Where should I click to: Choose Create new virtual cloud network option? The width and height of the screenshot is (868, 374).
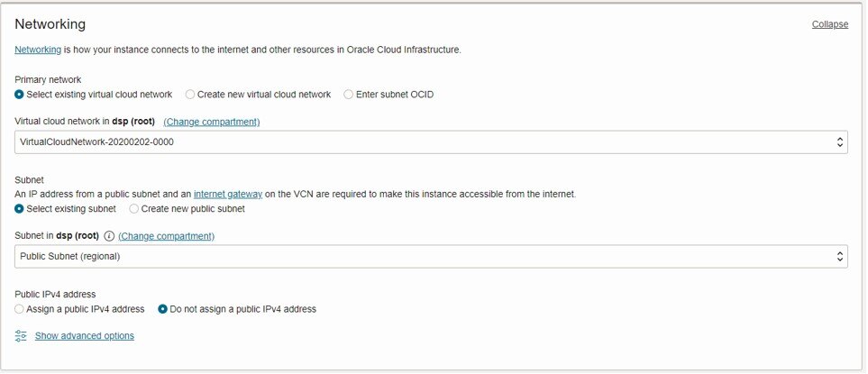pos(190,95)
